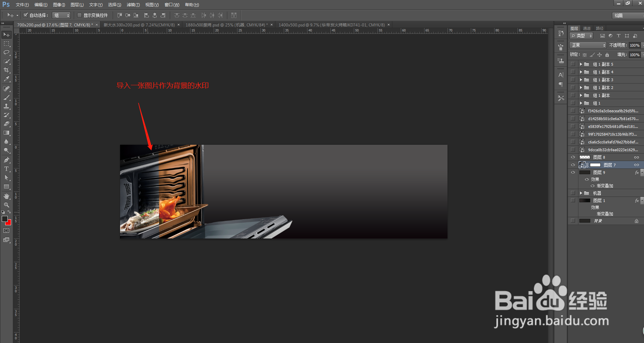This screenshot has width=644, height=343.
Task: Show the 机器 group
Action: (x=573, y=193)
